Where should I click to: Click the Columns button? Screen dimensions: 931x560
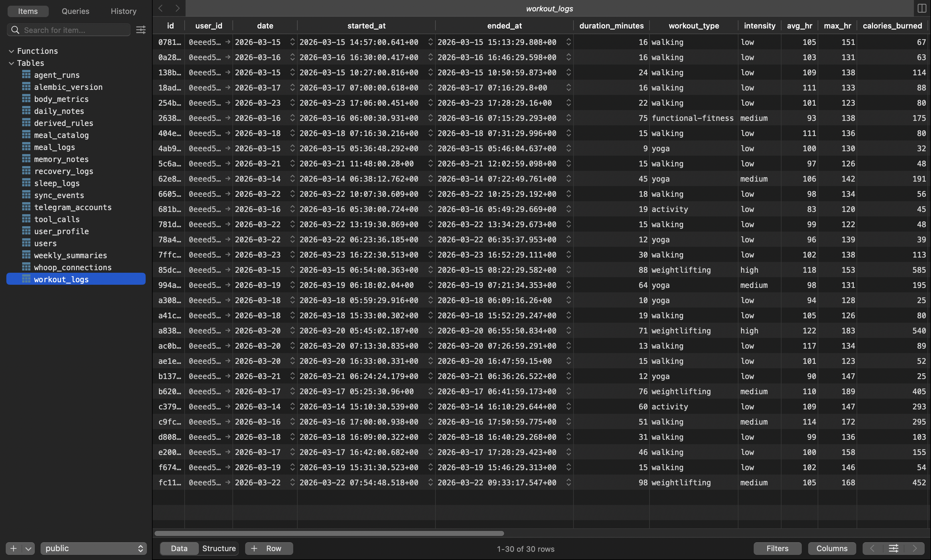point(832,548)
